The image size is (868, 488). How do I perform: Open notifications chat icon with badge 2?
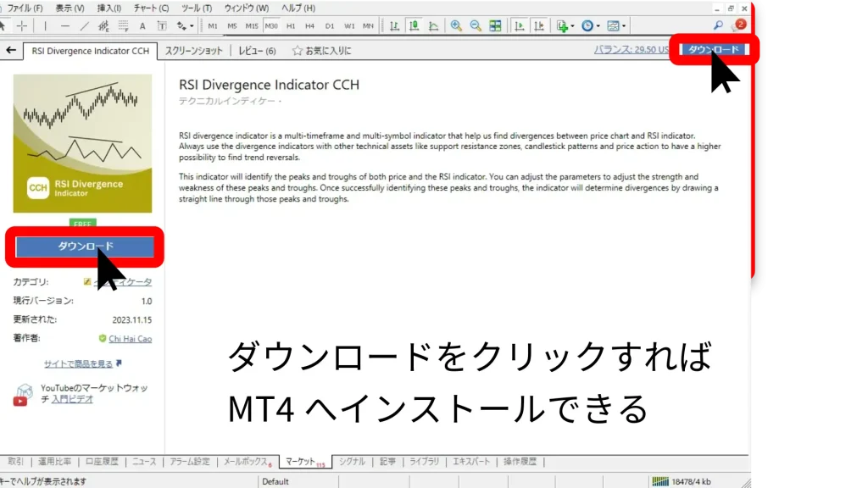click(x=739, y=25)
